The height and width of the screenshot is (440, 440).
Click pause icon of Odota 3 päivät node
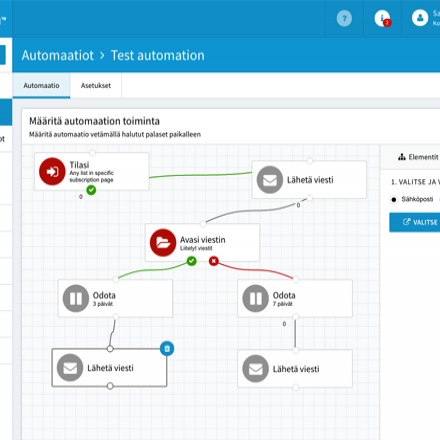pyautogui.click(x=76, y=298)
